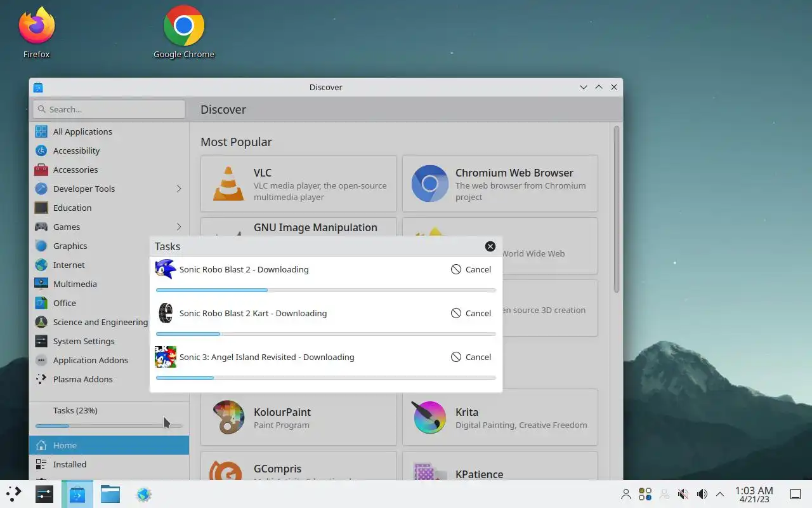Click the All Applications category icon
This screenshot has height=508, width=812.
click(41, 131)
